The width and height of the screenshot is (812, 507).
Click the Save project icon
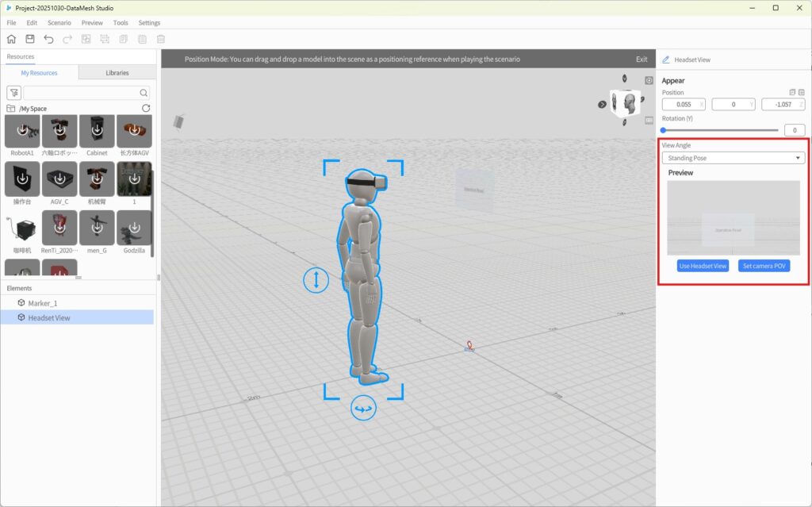pyautogui.click(x=30, y=38)
